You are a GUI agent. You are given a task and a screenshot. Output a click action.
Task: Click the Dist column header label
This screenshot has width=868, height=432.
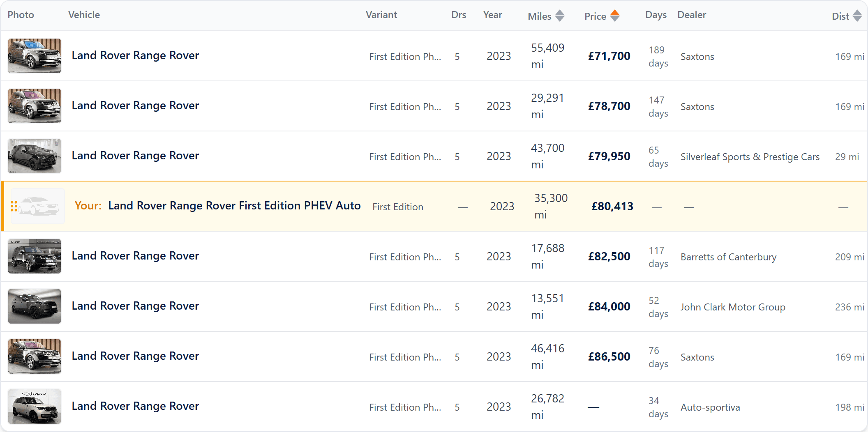click(840, 16)
